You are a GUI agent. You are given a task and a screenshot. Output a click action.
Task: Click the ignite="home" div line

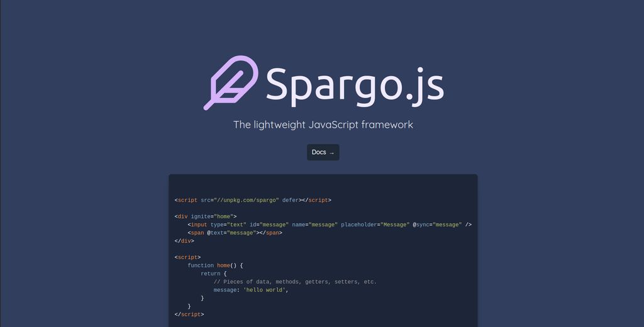coord(206,216)
